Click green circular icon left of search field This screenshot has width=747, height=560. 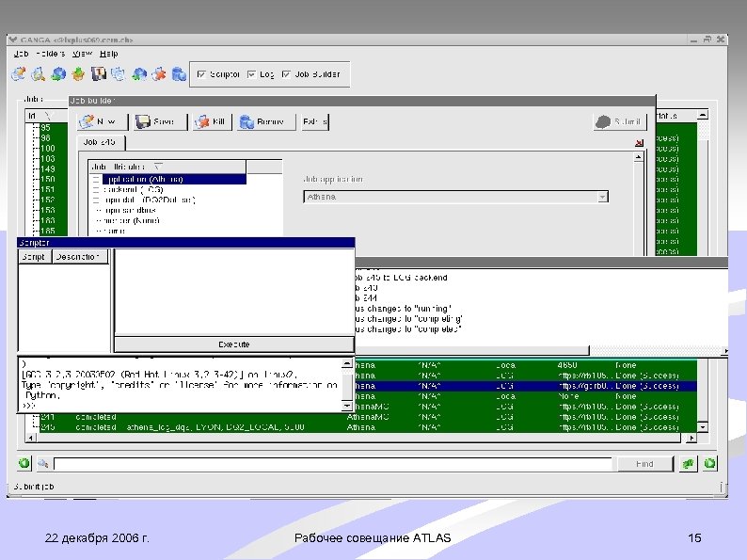tap(24, 463)
